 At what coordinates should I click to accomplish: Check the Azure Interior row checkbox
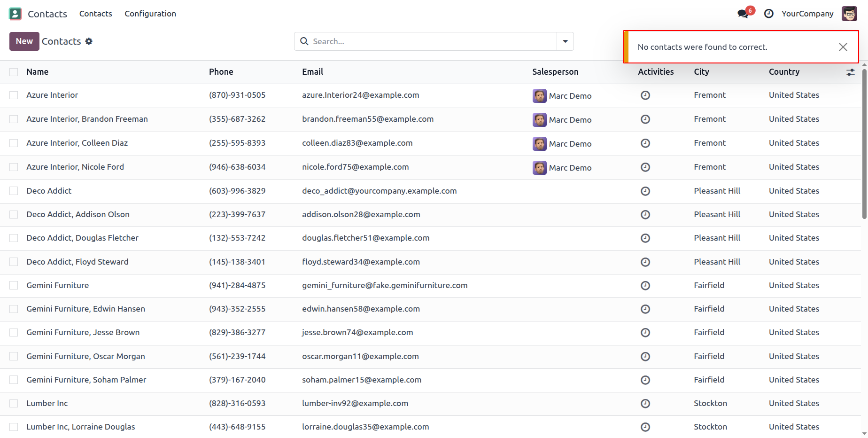point(14,95)
